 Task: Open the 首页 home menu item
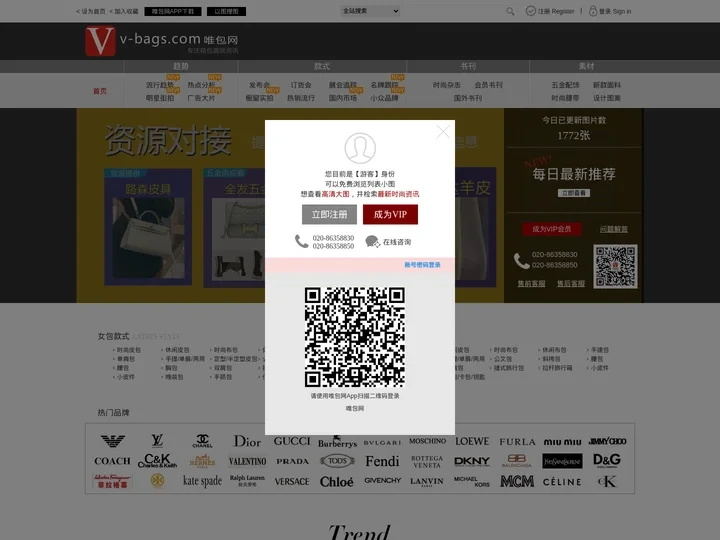point(100,91)
